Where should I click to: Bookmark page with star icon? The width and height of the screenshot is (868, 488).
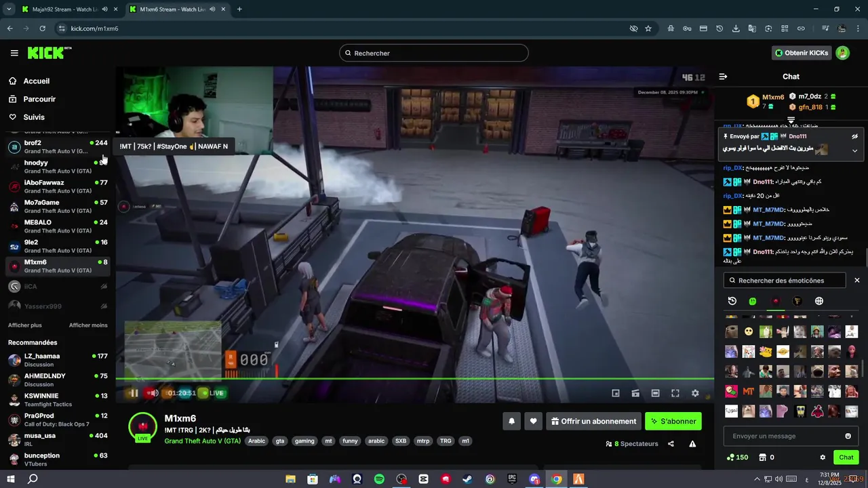tap(648, 28)
